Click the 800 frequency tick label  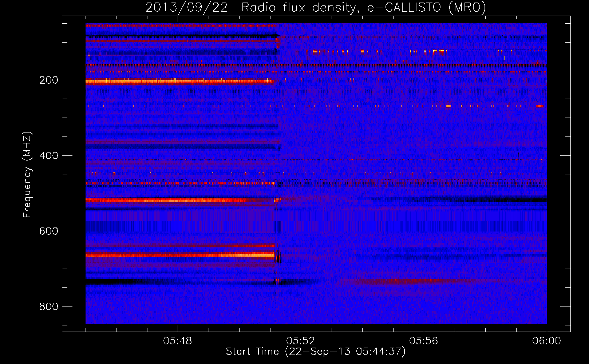[49, 306]
